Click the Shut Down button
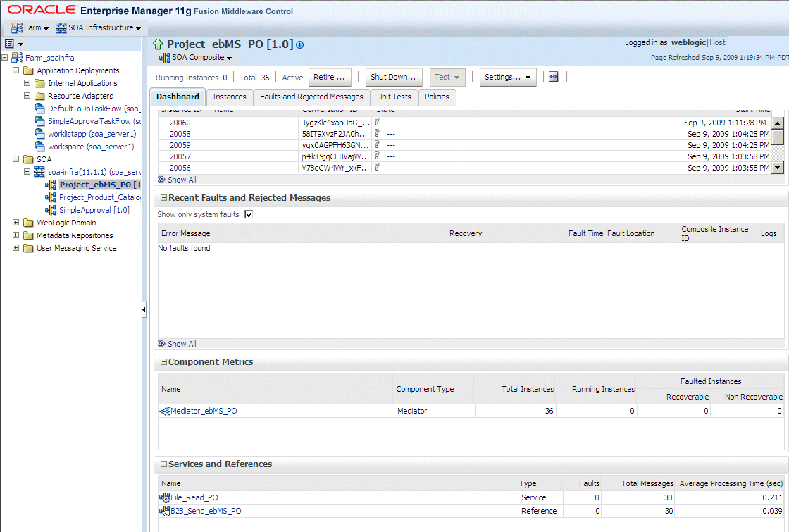This screenshot has width=789, height=532. 394,77
